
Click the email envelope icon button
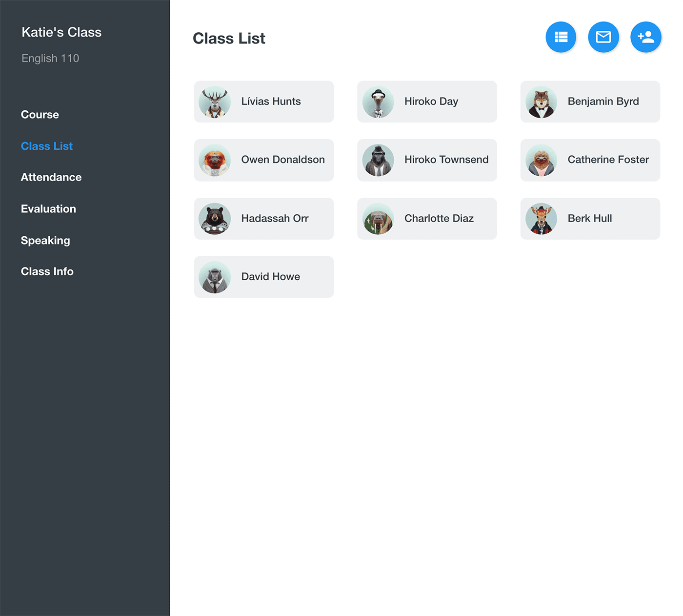pos(603,37)
